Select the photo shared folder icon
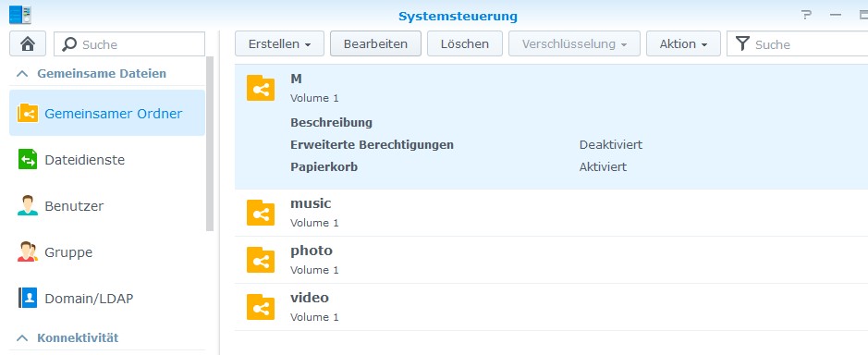The image size is (868, 355). (x=261, y=259)
